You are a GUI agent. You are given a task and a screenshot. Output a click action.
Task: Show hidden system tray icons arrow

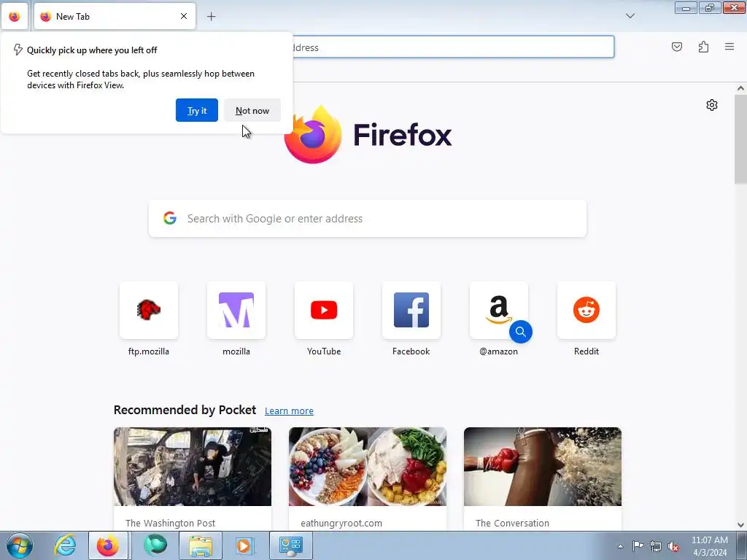pos(620,546)
